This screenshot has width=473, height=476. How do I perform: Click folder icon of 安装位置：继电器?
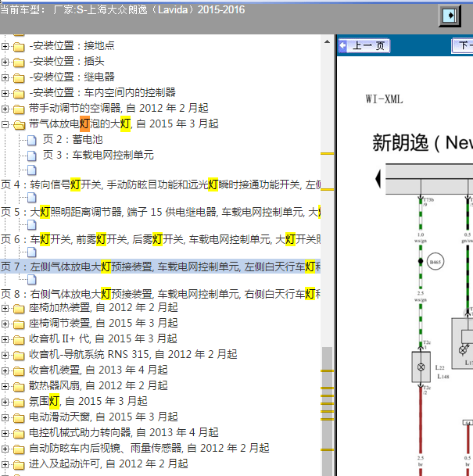(x=19, y=78)
